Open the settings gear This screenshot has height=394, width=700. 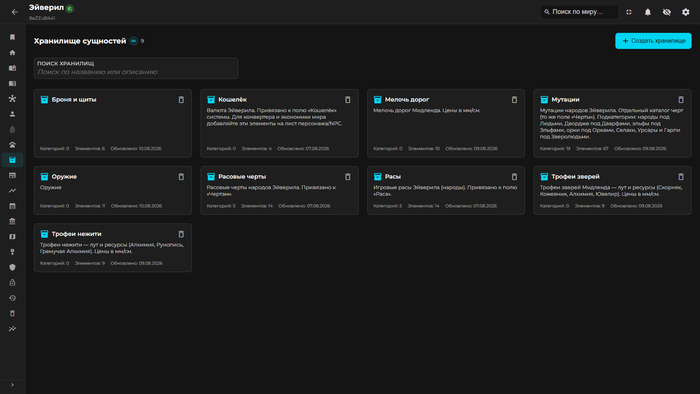point(686,12)
